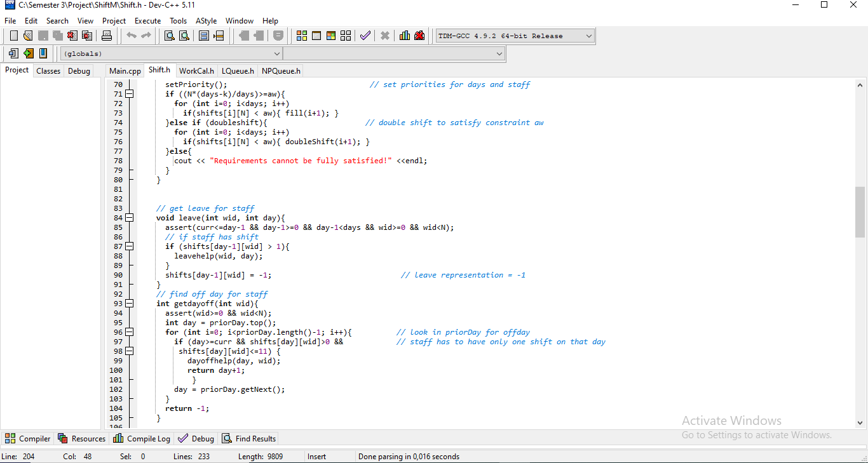Open Replace with the second magnifier icon
868x463 pixels.
pyautogui.click(x=184, y=36)
